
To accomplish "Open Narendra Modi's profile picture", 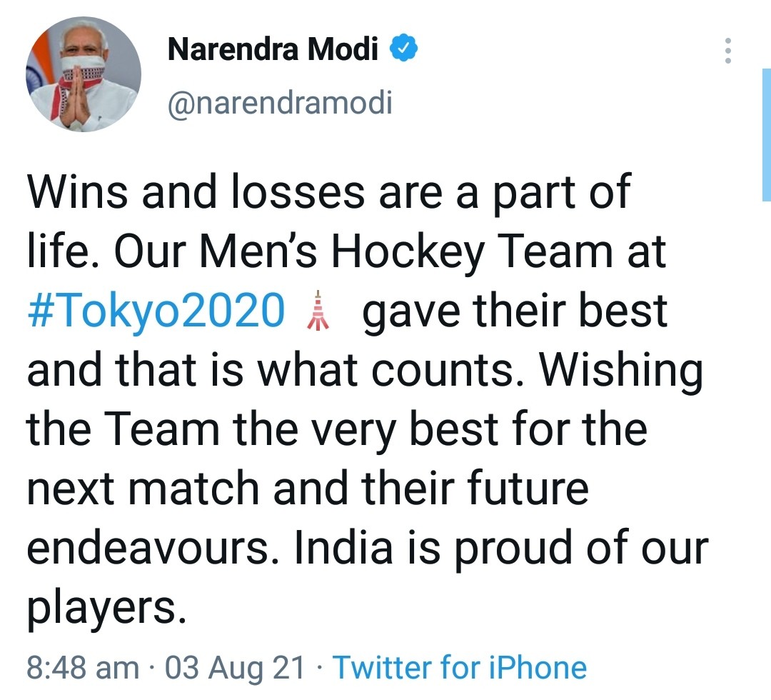I will click(84, 74).
